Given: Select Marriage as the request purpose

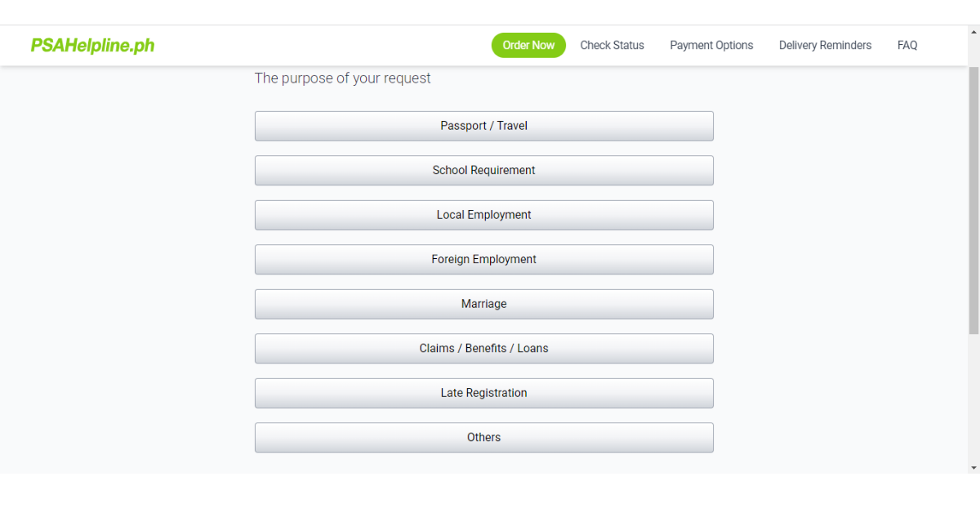Looking at the screenshot, I should (x=483, y=304).
